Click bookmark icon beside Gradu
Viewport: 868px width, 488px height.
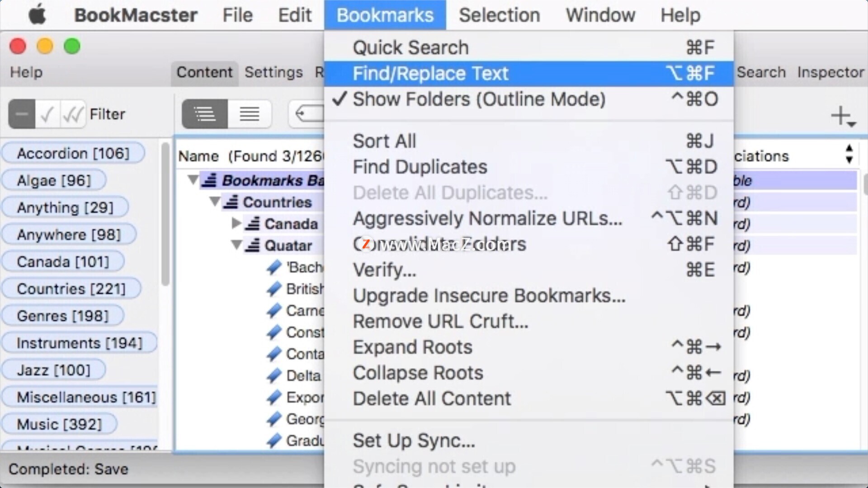click(274, 441)
